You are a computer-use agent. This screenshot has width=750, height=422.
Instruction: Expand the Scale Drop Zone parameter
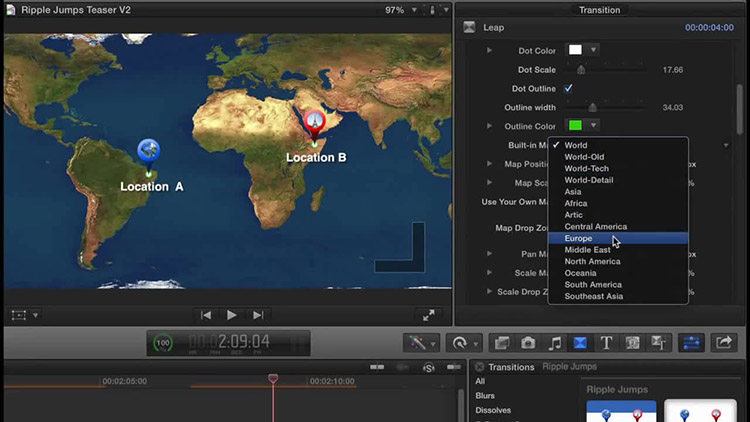coord(489,291)
